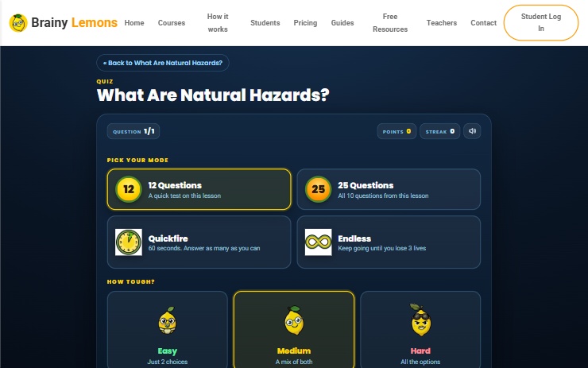Open the Pricing page
The height and width of the screenshot is (368, 588).
[305, 23]
